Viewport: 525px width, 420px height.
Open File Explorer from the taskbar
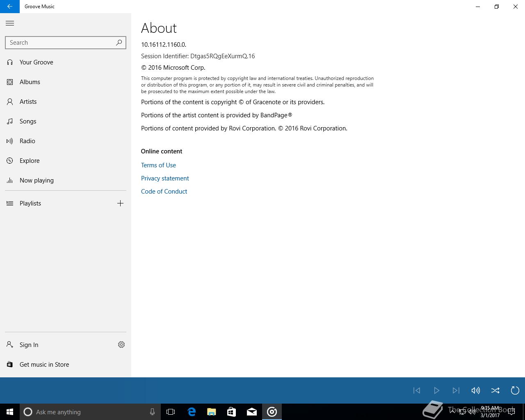click(212, 412)
